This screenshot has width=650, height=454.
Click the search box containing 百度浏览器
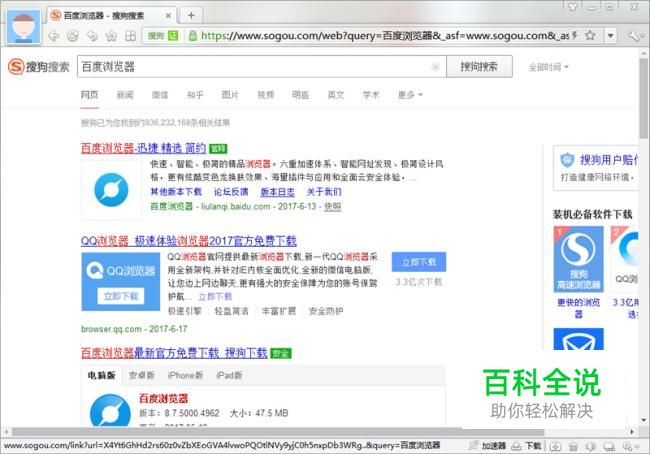coord(261,66)
